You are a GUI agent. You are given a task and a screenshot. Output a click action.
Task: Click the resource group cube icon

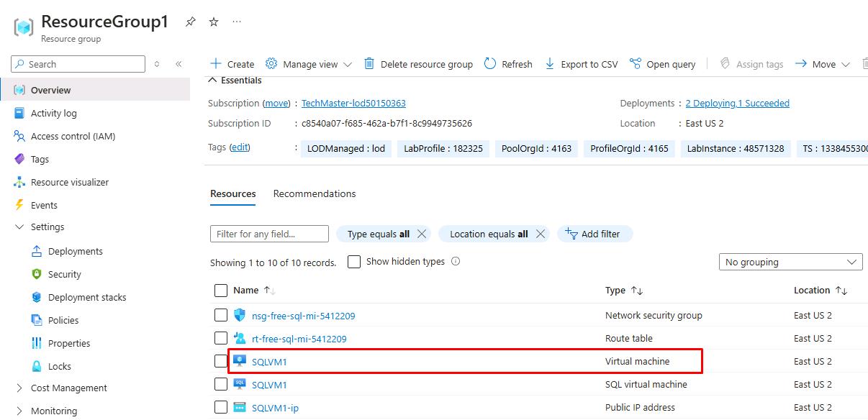(24, 27)
